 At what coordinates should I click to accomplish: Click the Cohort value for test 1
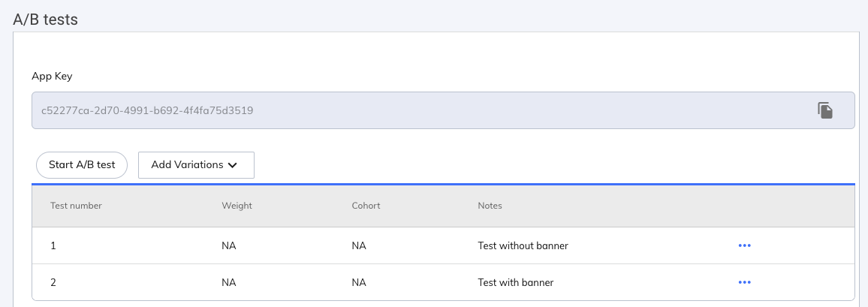click(358, 245)
